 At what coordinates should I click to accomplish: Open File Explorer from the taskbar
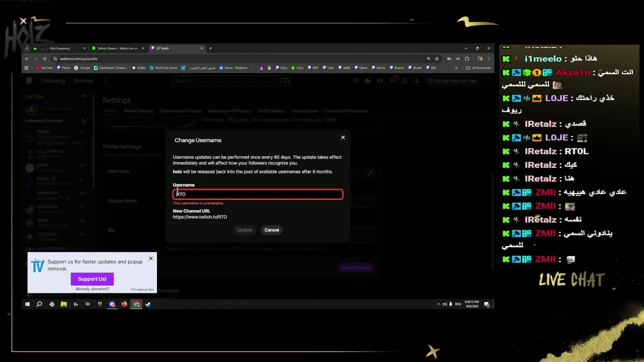point(63,304)
